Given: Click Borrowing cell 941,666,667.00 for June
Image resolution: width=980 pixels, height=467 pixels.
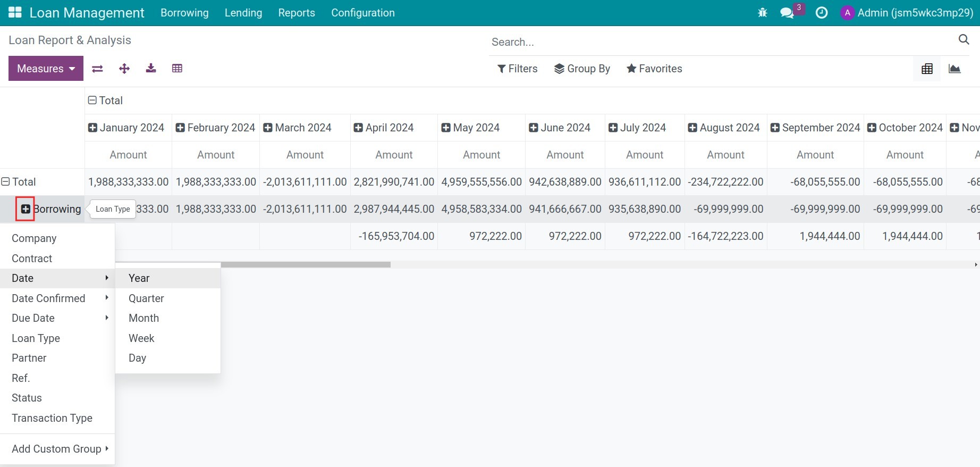Looking at the screenshot, I should [x=565, y=209].
